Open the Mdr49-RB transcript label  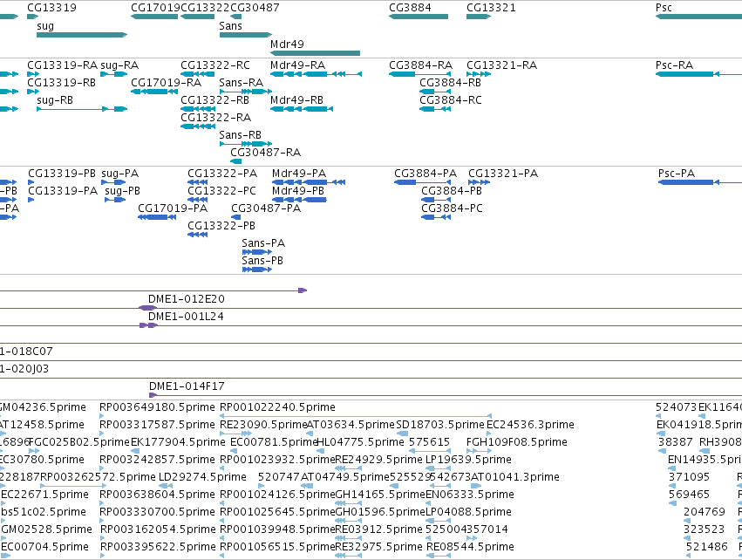coord(296,100)
